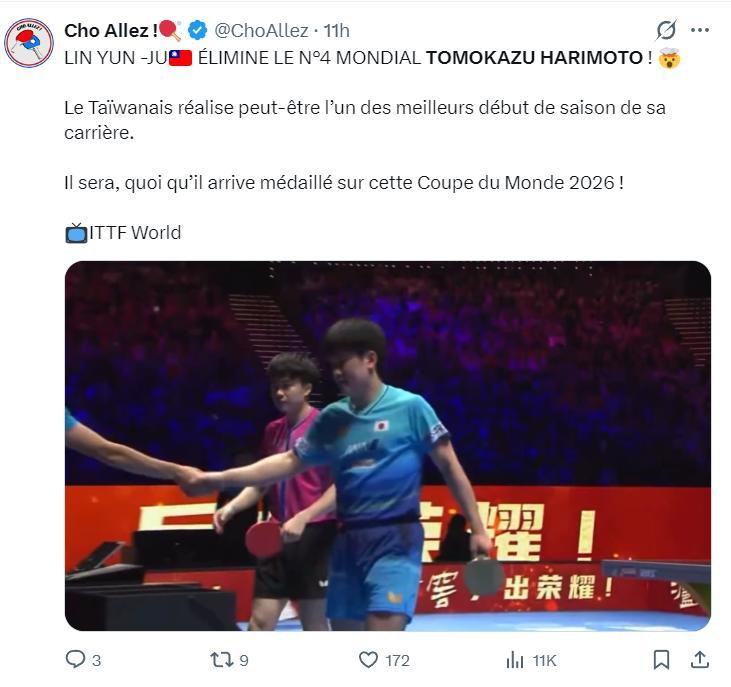
Task: Click the like count 172
Action: pyautogui.click(x=397, y=660)
